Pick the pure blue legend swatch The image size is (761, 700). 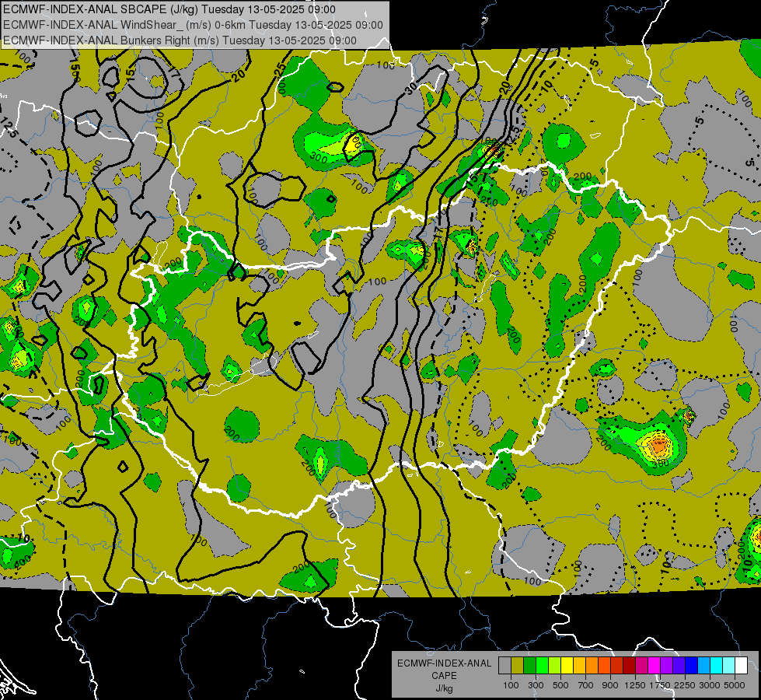[692, 666]
